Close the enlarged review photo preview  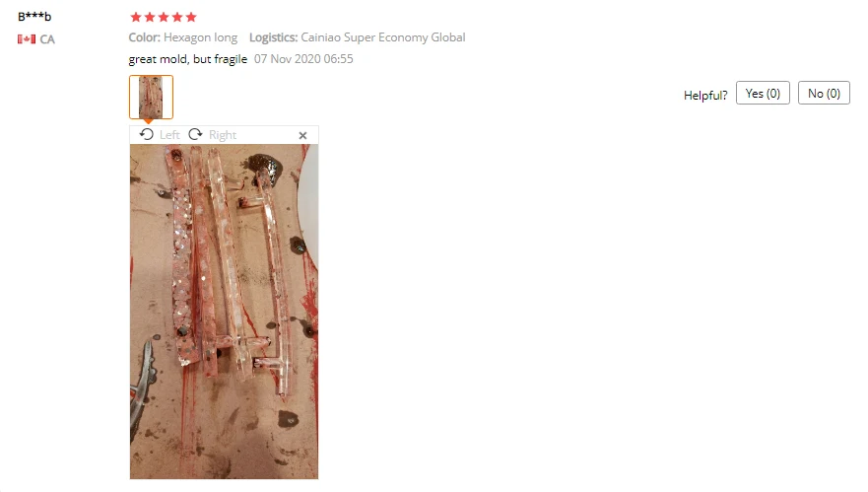click(x=302, y=135)
